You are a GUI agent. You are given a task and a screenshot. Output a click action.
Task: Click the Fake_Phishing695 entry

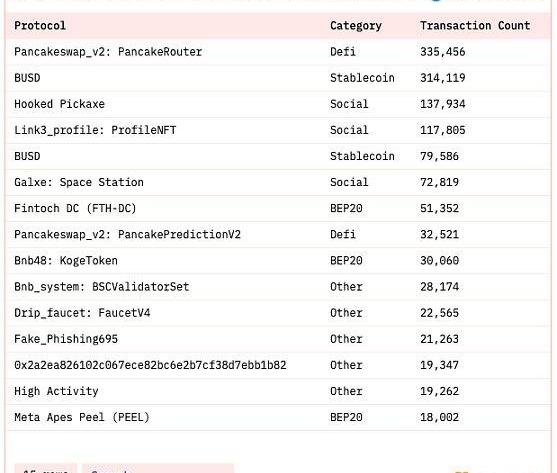tap(66, 339)
